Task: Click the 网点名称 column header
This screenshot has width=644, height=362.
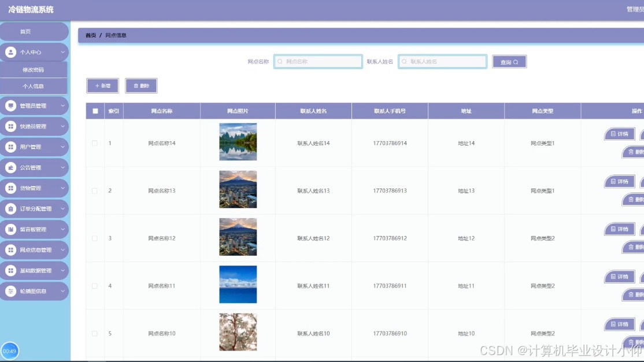Action: (x=162, y=111)
